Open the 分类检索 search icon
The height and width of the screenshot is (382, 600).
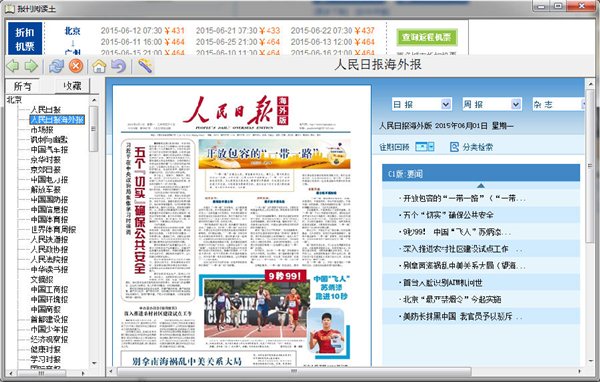(x=454, y=147)
